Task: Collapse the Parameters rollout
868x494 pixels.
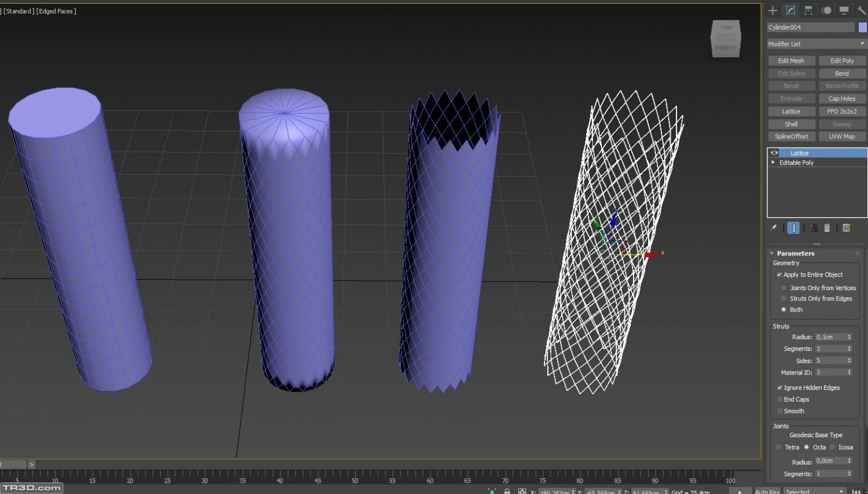Action: [772, 254]
